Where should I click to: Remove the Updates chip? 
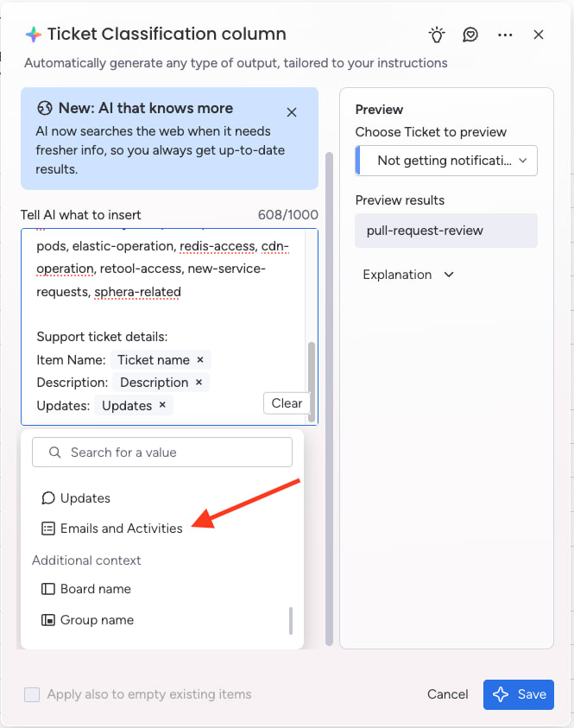pos(162,404)
